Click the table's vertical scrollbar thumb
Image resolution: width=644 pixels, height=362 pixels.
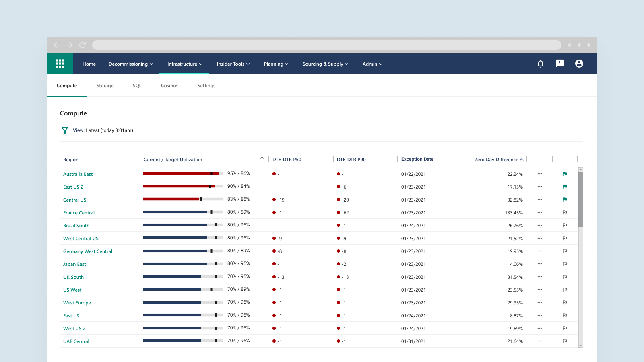tap(580, 199)
